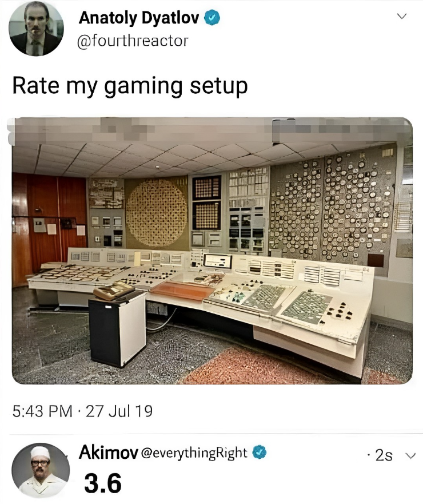The height and width of the screenshot is (504, 423).
Task: Open the @fourthreactor handle link
Action: (133, 41)
